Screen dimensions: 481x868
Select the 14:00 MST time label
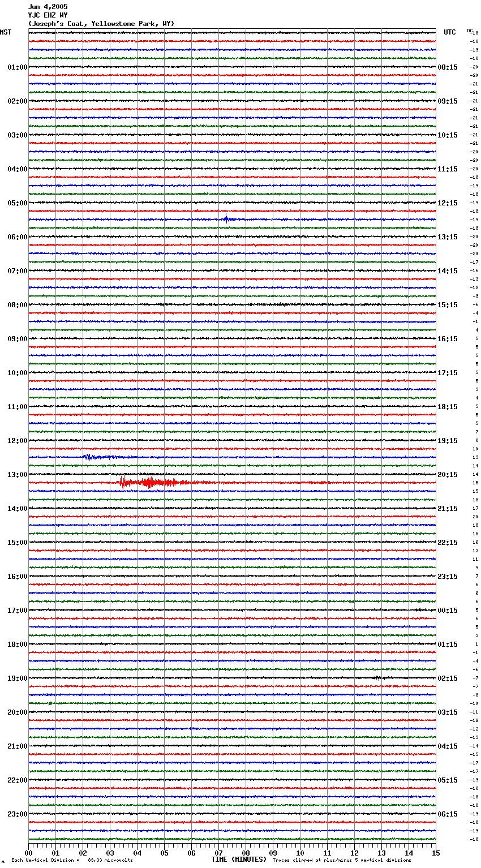(18, 509)
